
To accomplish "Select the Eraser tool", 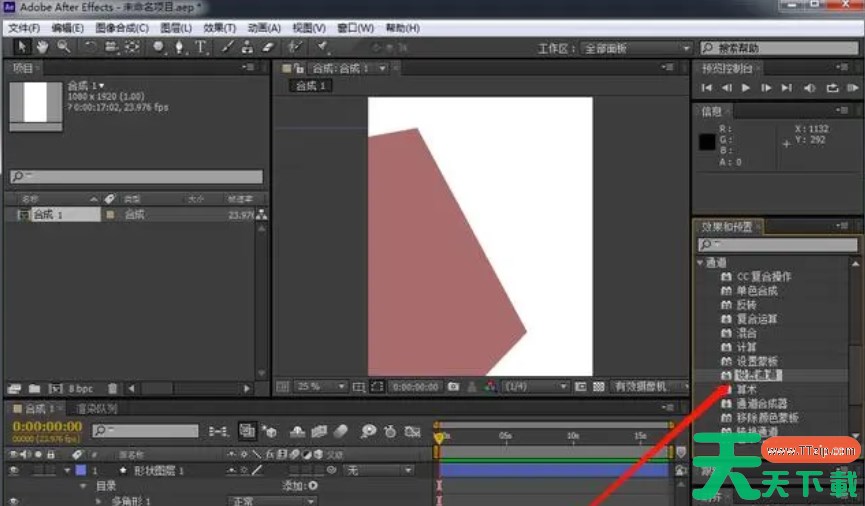I will [267, 47].
